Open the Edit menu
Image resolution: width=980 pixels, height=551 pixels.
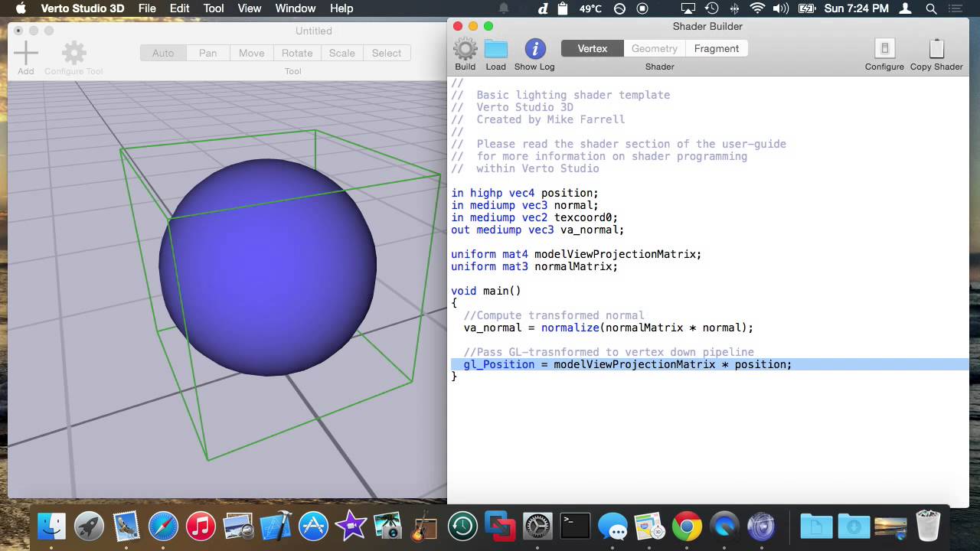180,8
